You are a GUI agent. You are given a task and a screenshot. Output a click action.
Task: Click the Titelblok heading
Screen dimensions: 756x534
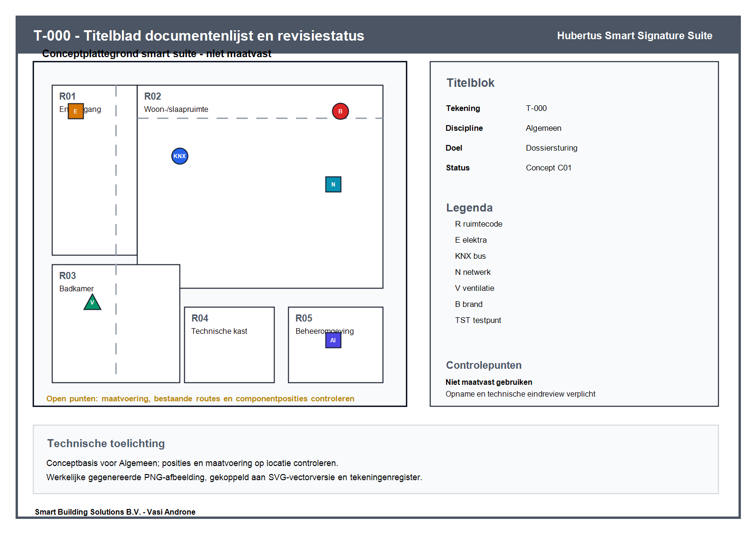pos(470,83)
